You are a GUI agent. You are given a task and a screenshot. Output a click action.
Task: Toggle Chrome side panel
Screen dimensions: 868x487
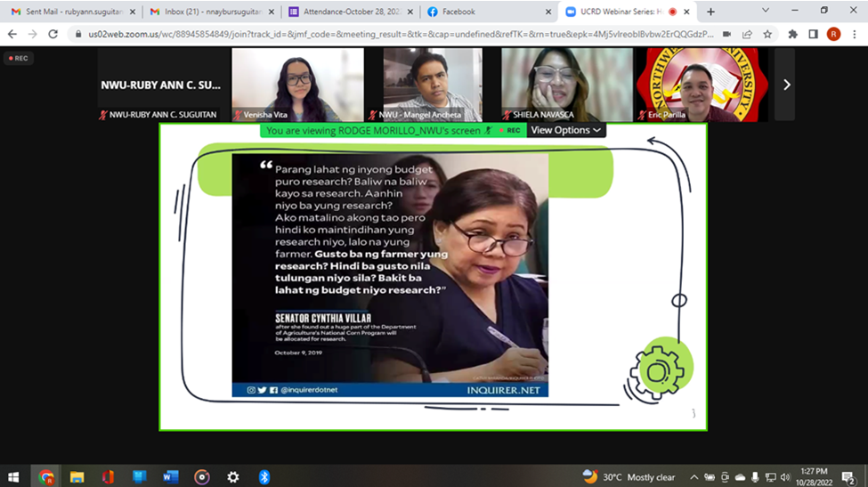coord(813,34)
